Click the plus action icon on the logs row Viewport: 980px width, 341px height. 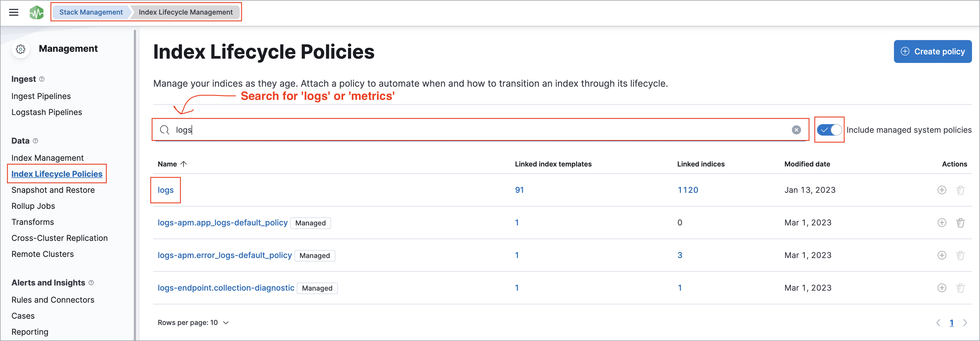pyautogui.click(x=942, y=190)
